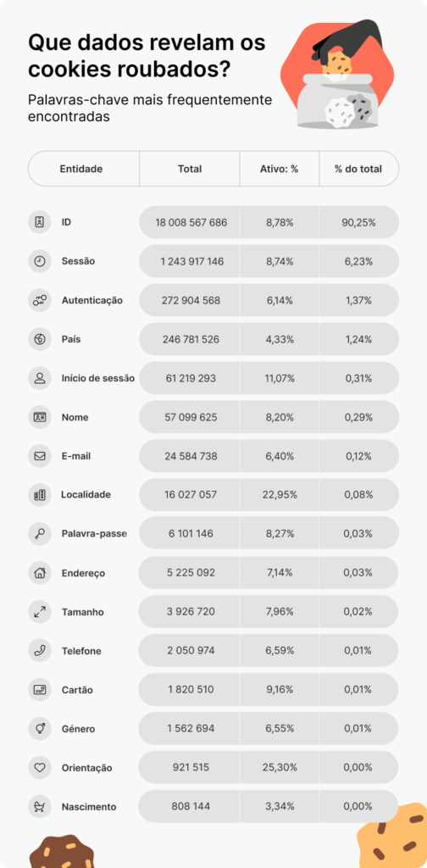This screenshot has height=868, width=427.
Task: Click the E-mail envelope icon
Action: click(39, 456)
